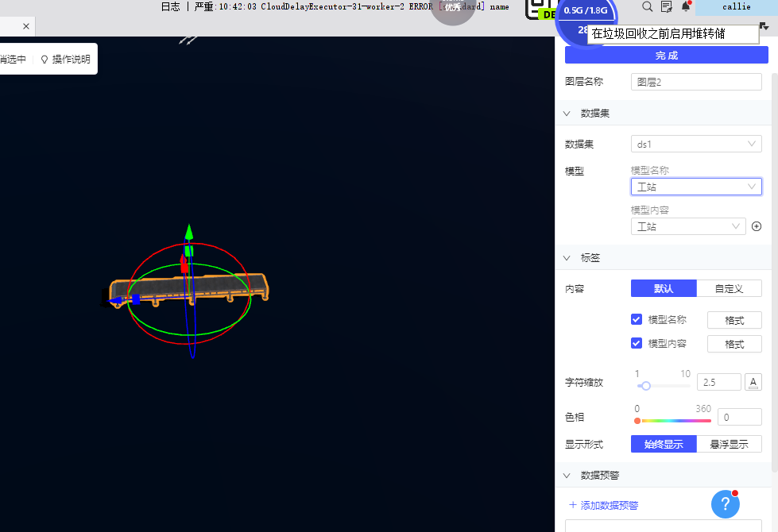Screen dimensions: 778x532
Task: Click the 0.5G/1.8G memory indicator
Action: pyautogui.click(x=586, y=10)
